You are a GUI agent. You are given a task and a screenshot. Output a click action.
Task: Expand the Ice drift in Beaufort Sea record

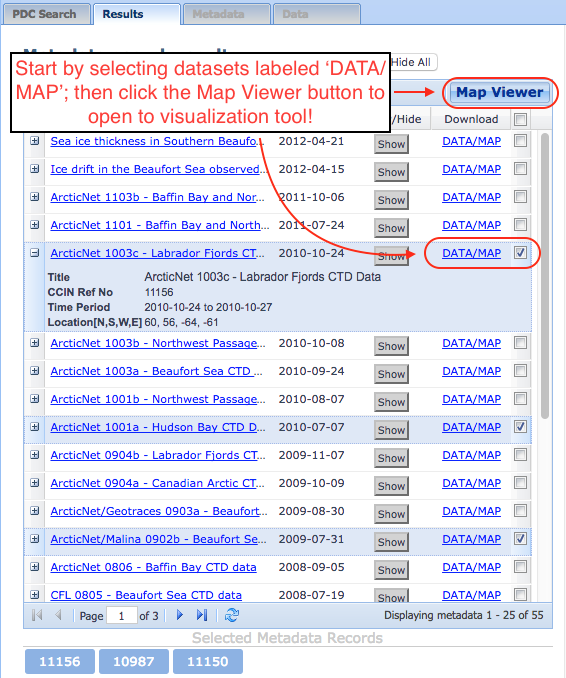point(35,169)
